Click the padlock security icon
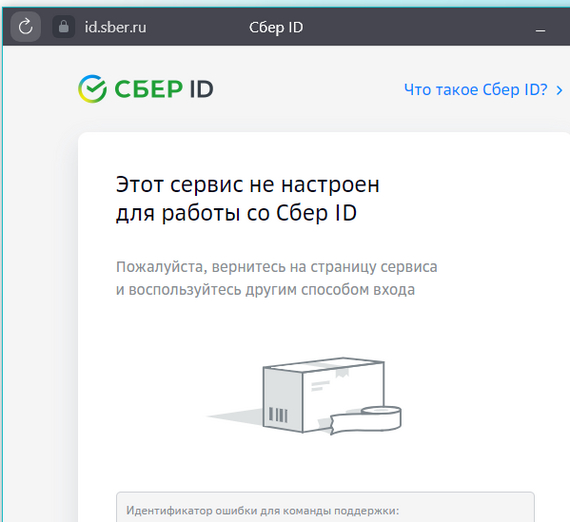This screenshot has width=570, height=522. point(64,27)
